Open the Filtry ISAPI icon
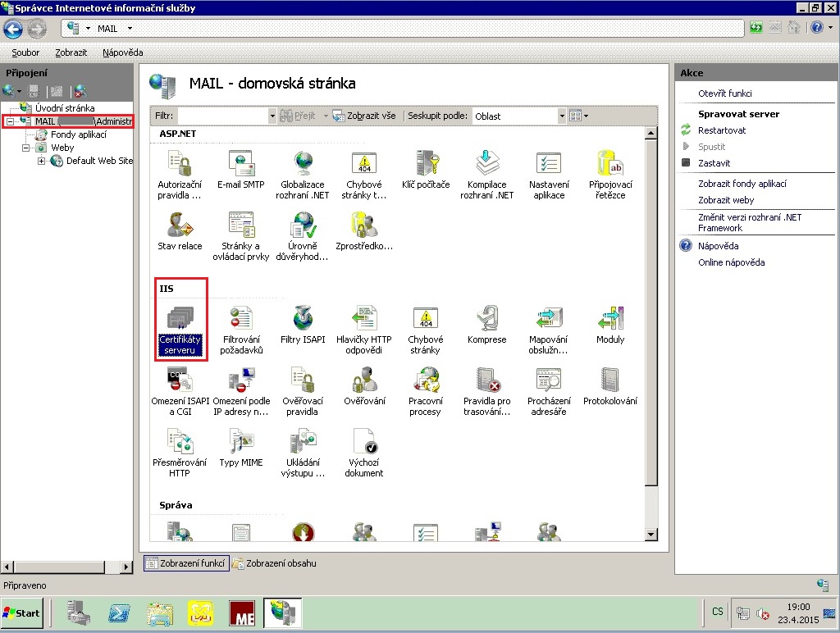This screenshot has width=840, height=633. click(302, 320)
